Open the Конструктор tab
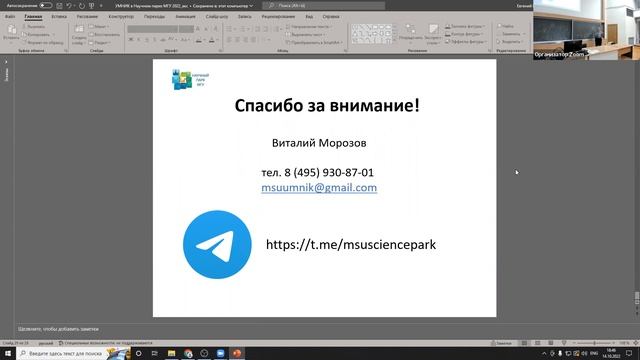The height and width of the screenshot is (360, 640). point(121,17)
